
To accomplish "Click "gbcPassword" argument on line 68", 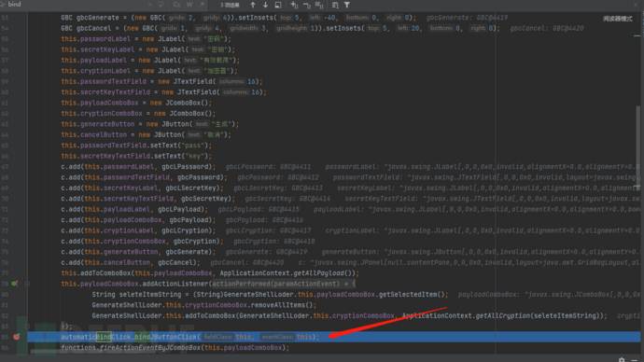I will [x=199, y=177].
